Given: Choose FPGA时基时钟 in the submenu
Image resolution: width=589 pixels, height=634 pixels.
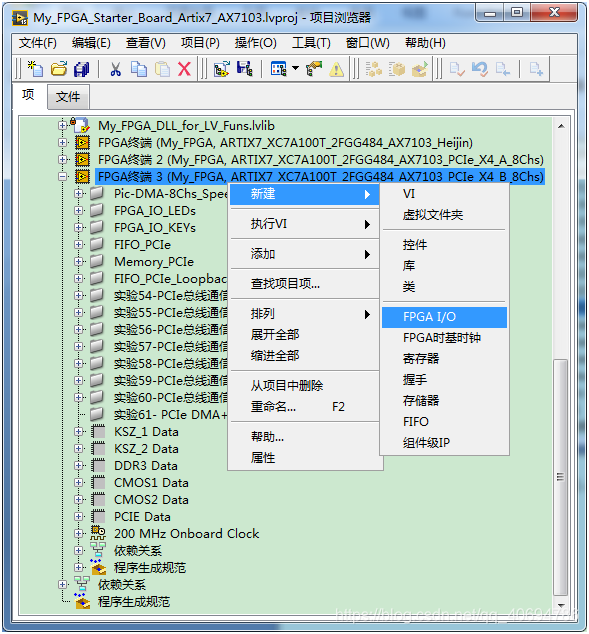Looking at the screenshot, I should point(444,338).
